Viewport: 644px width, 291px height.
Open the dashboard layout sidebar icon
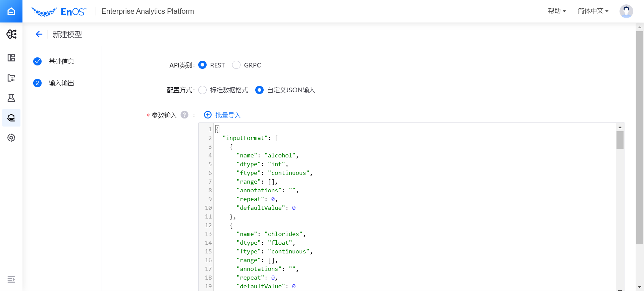11,58
